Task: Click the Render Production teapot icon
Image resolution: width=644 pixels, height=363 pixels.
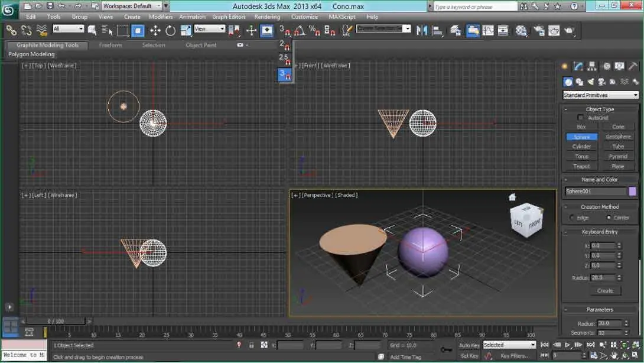Action: tap(569, 30)
